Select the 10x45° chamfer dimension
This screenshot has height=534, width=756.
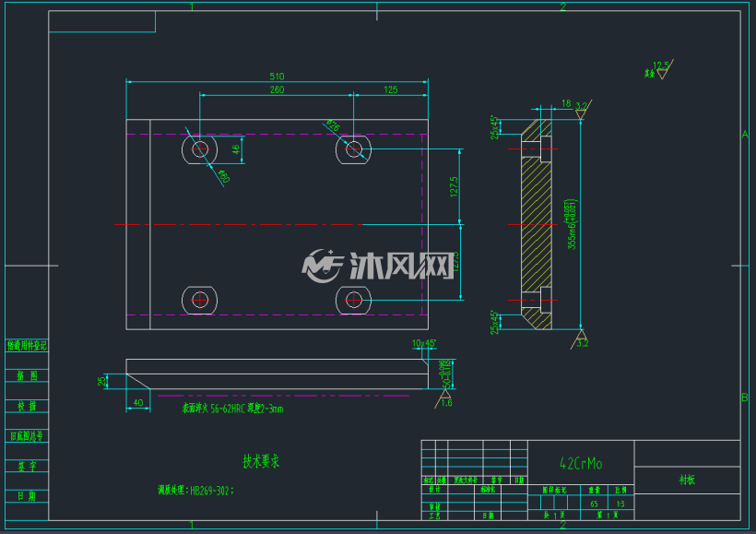pyautogui.click(x=424, y=343)
